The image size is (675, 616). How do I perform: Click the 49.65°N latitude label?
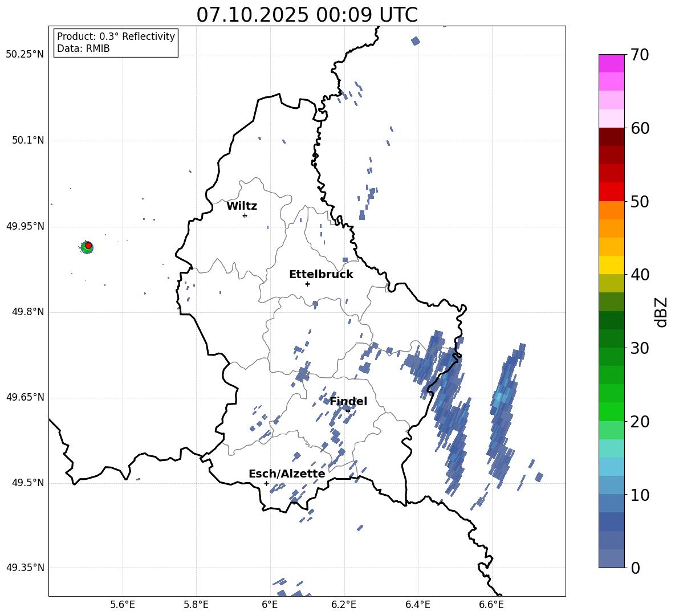point(25,397)
